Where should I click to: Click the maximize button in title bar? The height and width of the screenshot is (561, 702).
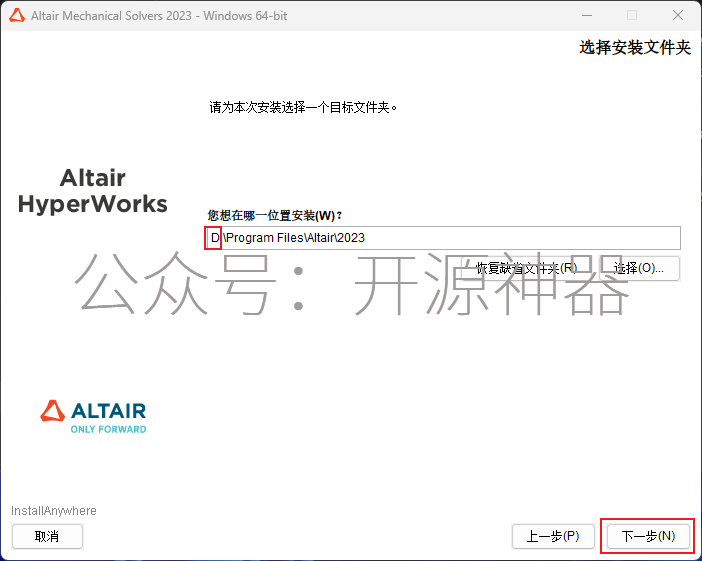[x=632, y=15]
